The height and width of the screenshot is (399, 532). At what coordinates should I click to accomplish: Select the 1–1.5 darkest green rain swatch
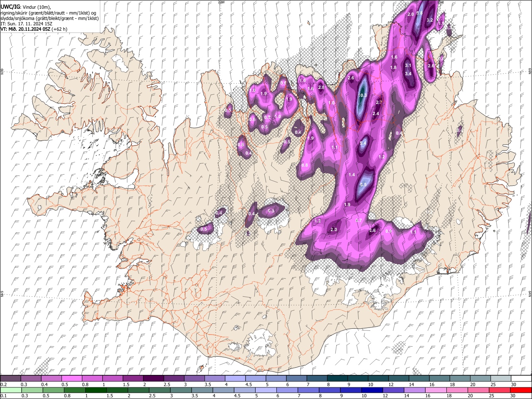click(x=96, y=390)
